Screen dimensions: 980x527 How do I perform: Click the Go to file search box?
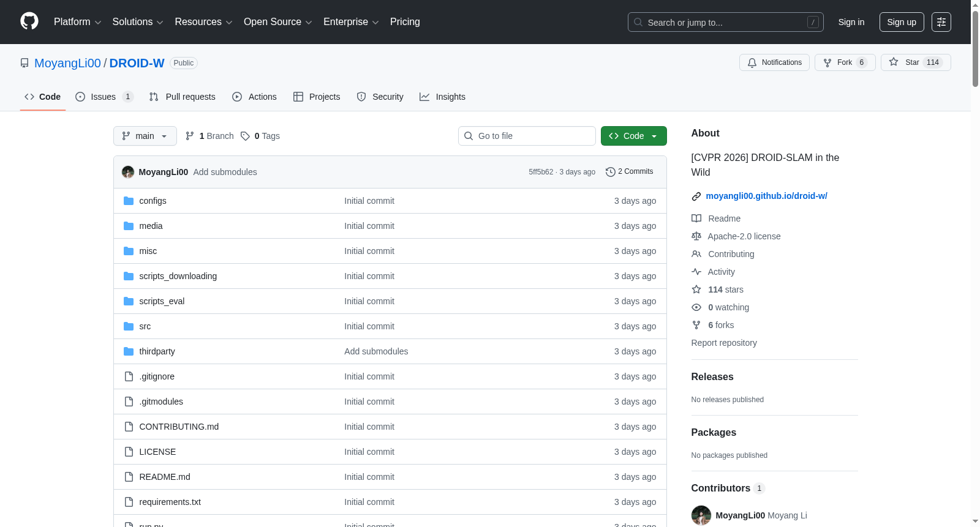[527, 136]
